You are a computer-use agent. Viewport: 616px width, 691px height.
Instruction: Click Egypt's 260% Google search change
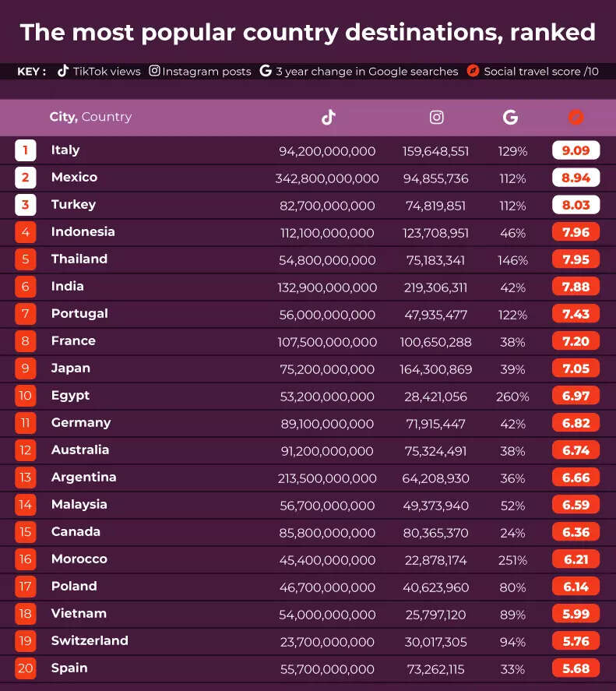click(512, 397)
